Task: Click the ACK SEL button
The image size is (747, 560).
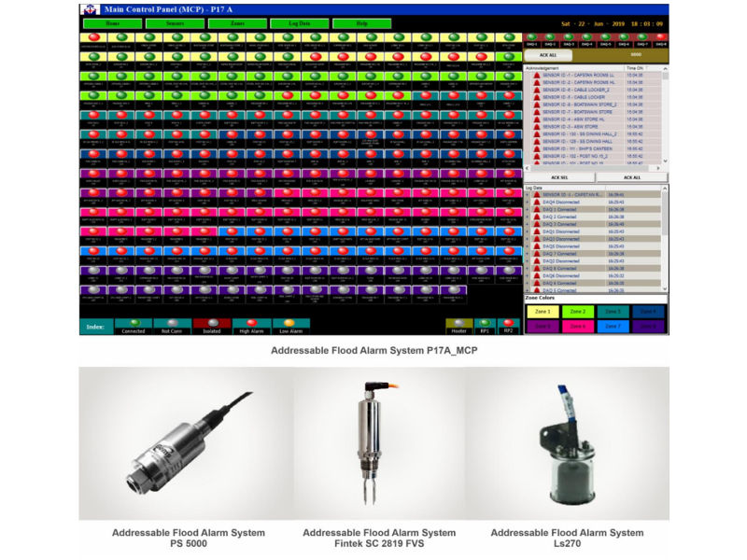Action: (x=559, y=177)
